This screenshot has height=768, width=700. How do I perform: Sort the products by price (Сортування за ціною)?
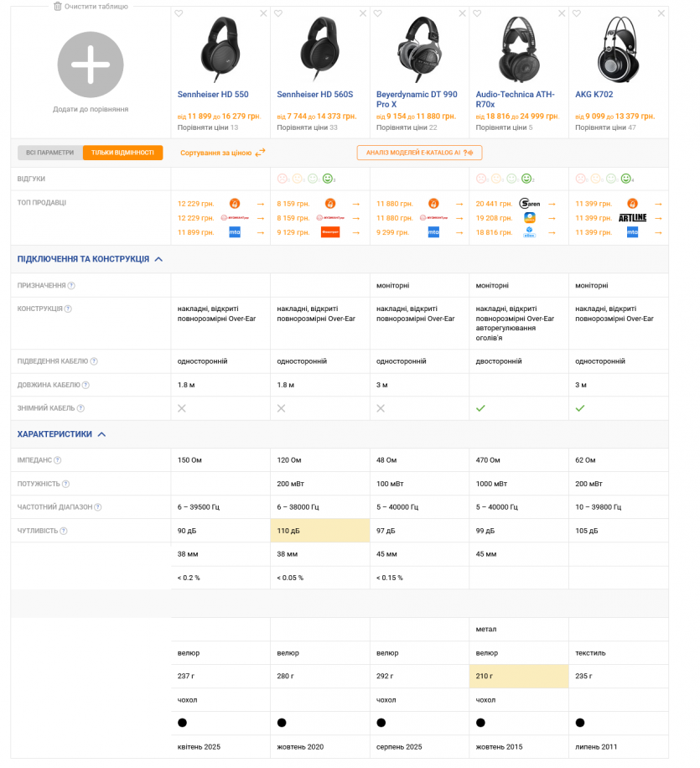pos(222,153)
